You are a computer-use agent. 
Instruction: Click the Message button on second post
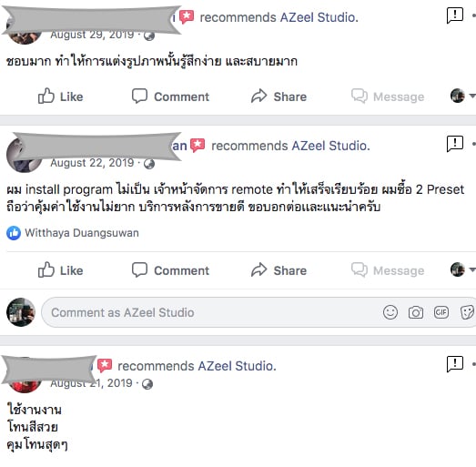388,270
